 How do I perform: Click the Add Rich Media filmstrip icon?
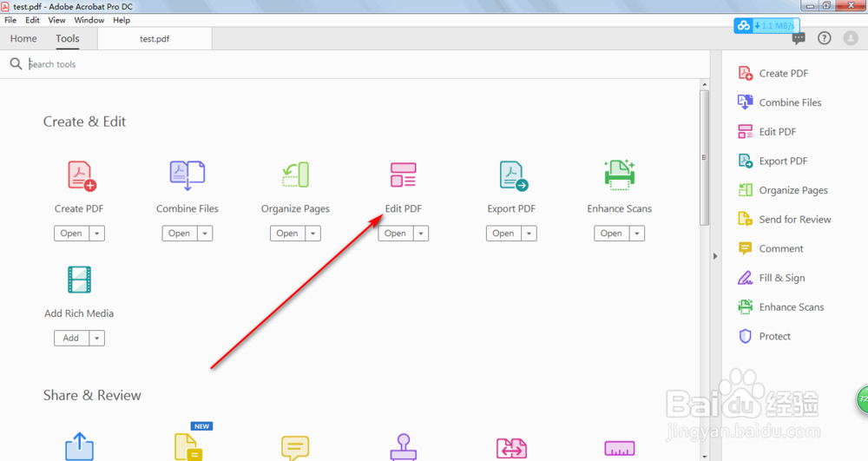click(x=79, y=280)
